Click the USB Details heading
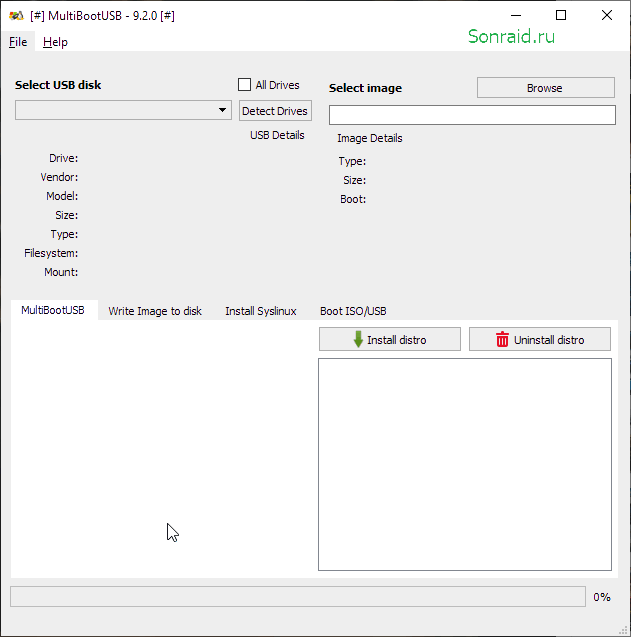The width and height of the screenshot is (631, 637). pos(277,135)
